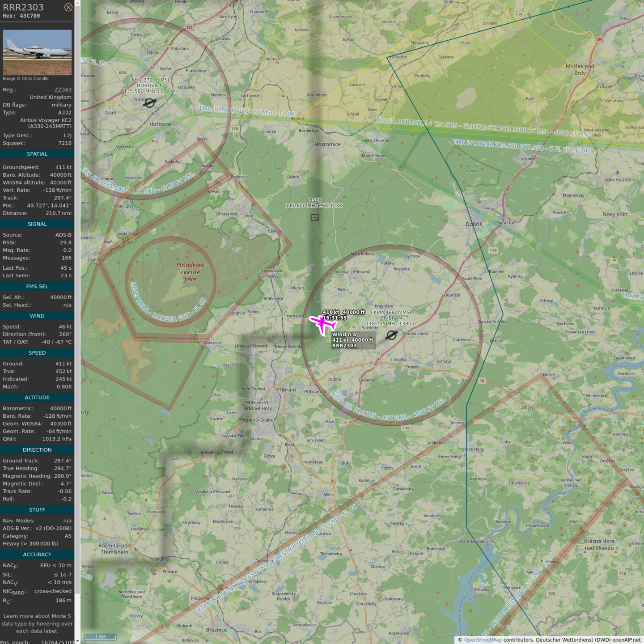The height and width of the screenshot is (644, 644).
Task: Click the magenta RRR2303 aircraft icon
Action: (x=322, y=323)
